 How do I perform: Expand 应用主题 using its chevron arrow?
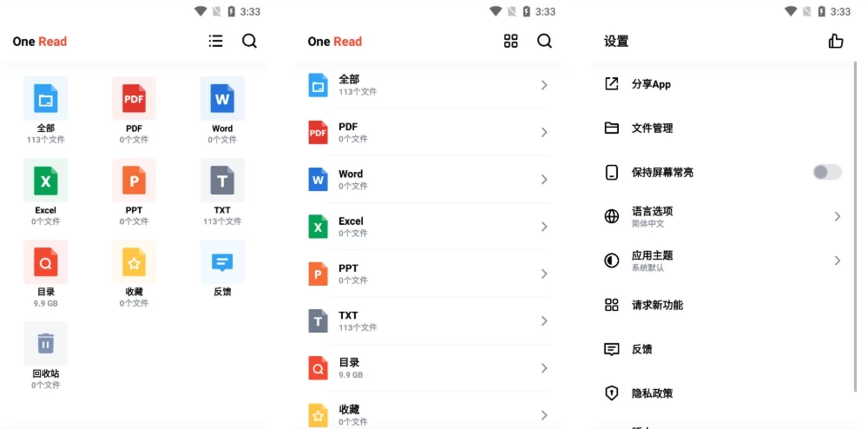[x=837, y=261]
